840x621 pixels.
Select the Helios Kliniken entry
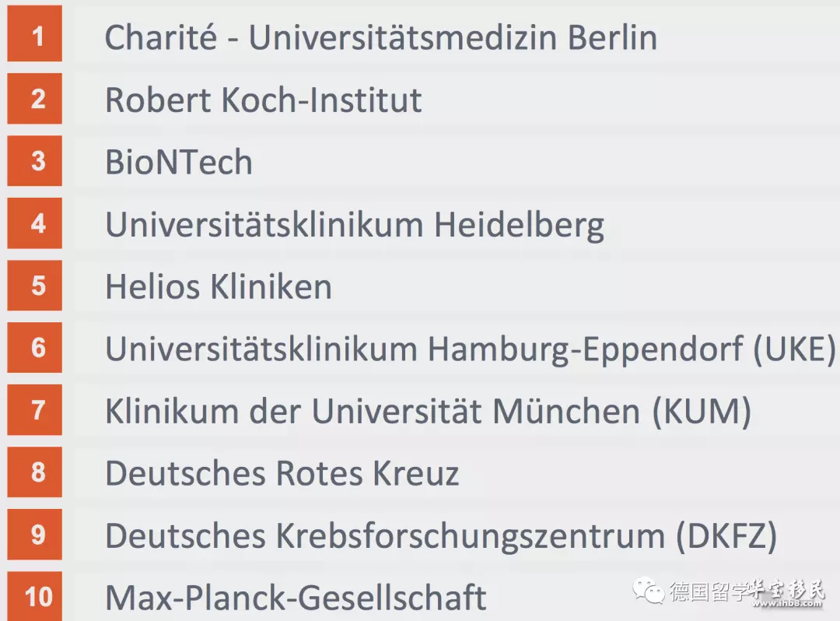click(x=219, y=286)
